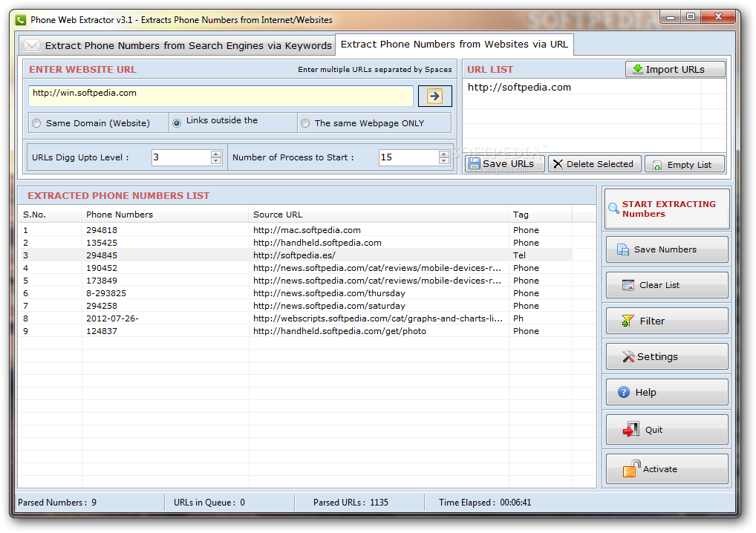The height and width of the screenshot is (533, 756).
Task: Click Empty List button
Action: (x=685, y=164)
